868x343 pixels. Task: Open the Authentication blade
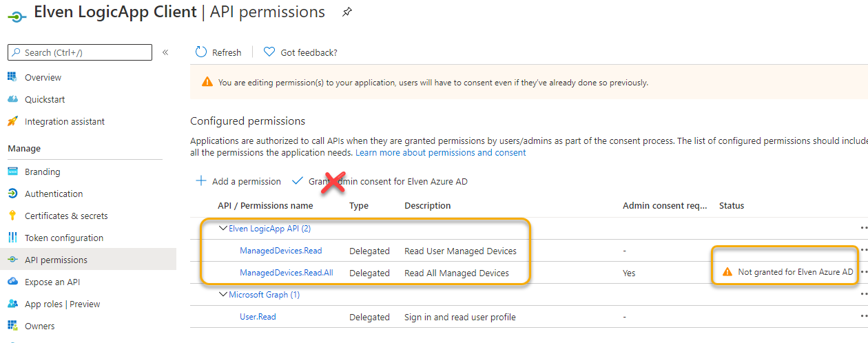coord(54,194)
